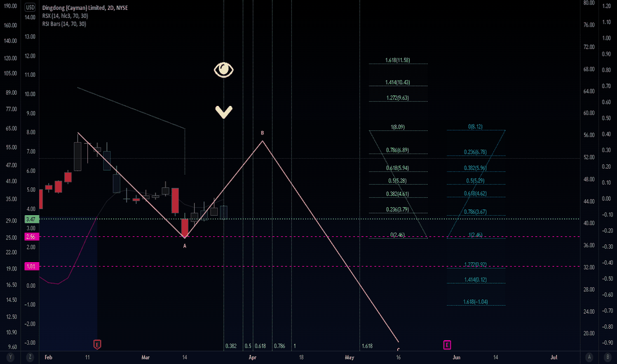Select the 1.272(9.63) Fibonacci level label
Screen dimensions: 617x364
click(397, 97)
